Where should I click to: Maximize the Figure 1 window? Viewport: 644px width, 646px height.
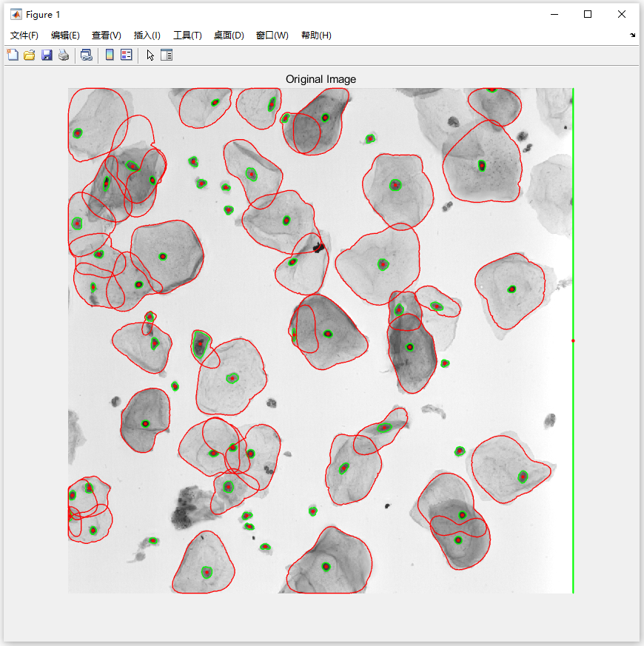coord(588,14)
